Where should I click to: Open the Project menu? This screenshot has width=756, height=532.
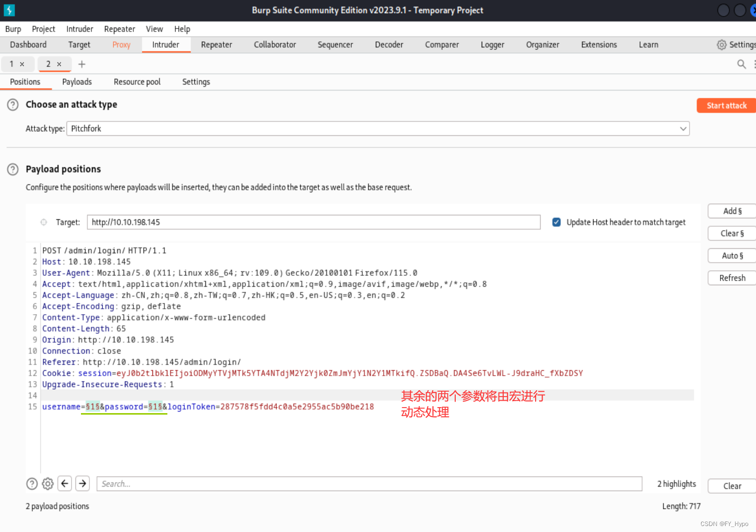pos(43,29)
